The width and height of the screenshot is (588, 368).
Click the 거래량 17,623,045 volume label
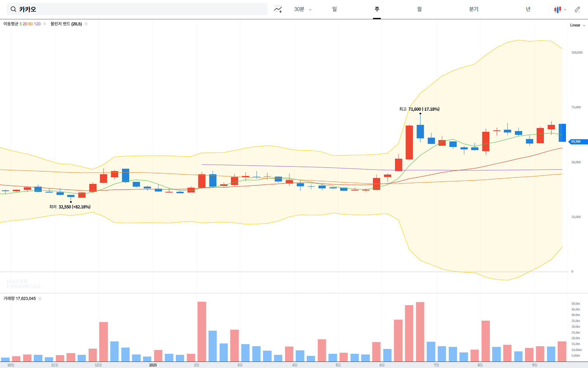20,298
